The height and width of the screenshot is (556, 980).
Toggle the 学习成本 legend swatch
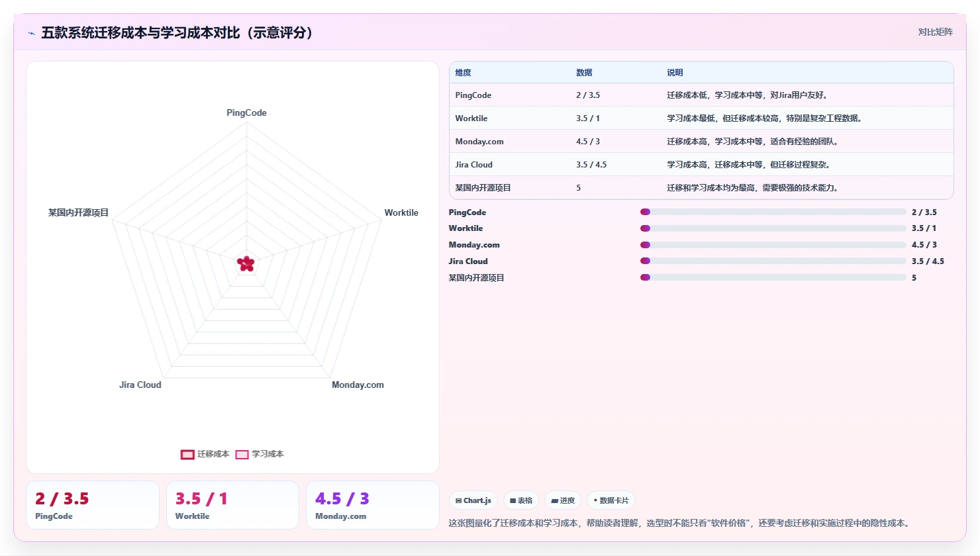242,454
